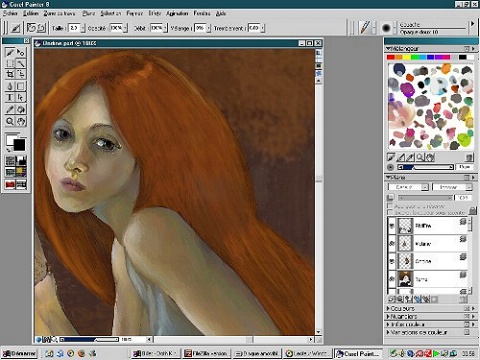Select the Mélangeur sample color dropper
Viewport: 480px width, 360px height.
click(x=411, y=157)
